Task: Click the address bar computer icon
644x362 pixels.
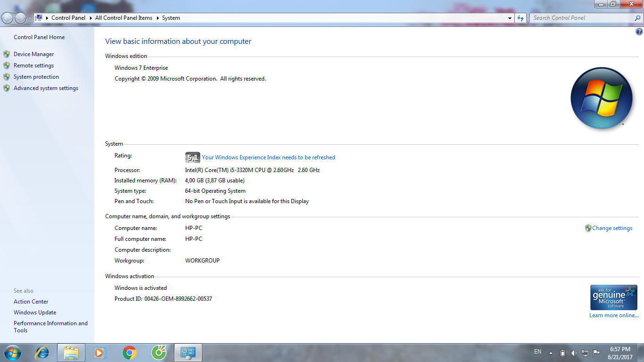Action: 39,18
